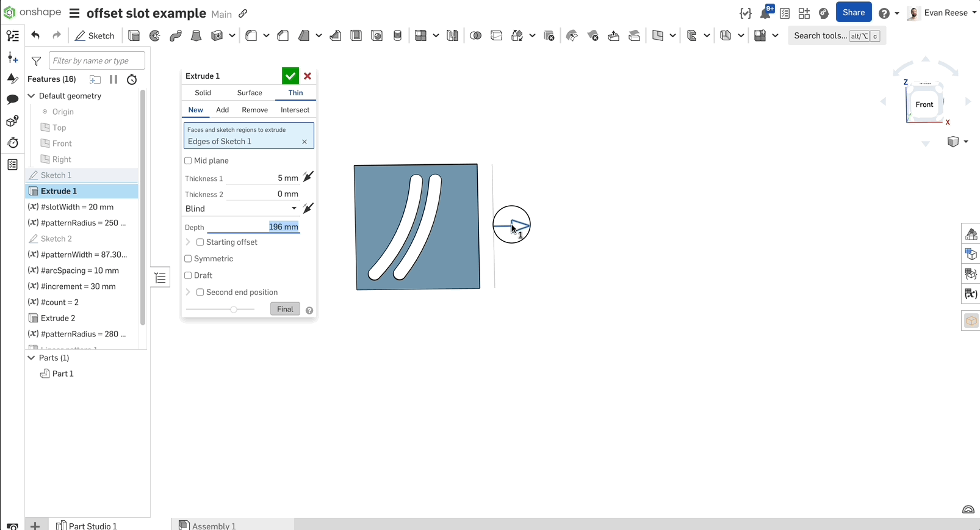The width and height of the screenshot is (980, 530).
Task: Select Extrude 2 in feature list
Action: click(58, 318)
